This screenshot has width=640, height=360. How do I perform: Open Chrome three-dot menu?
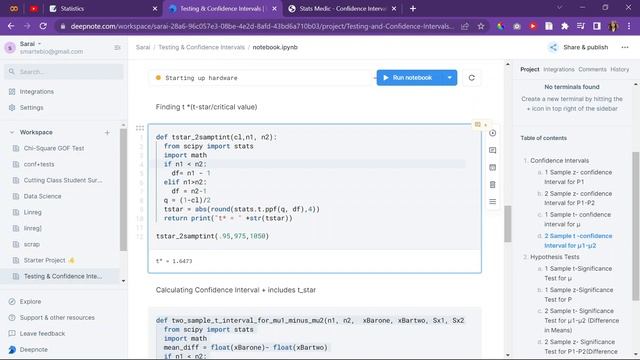tap(629, 26)
